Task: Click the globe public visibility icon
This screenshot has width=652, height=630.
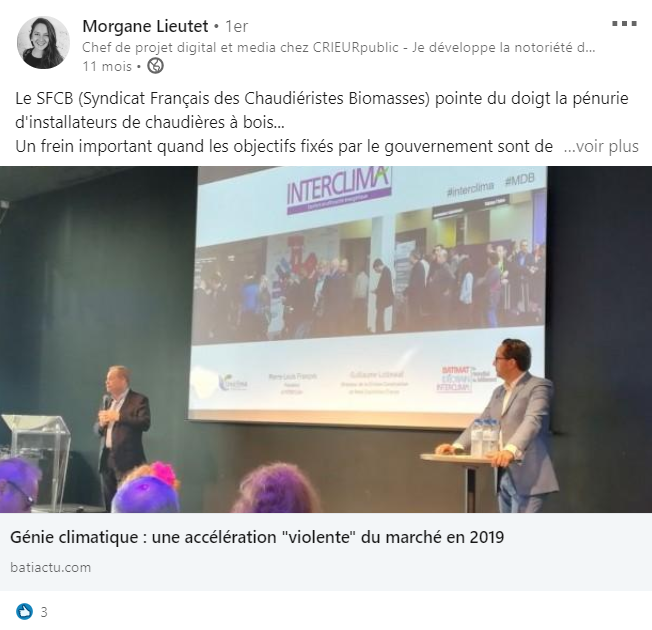Action: pyautogui.click(x=155, y=66)
